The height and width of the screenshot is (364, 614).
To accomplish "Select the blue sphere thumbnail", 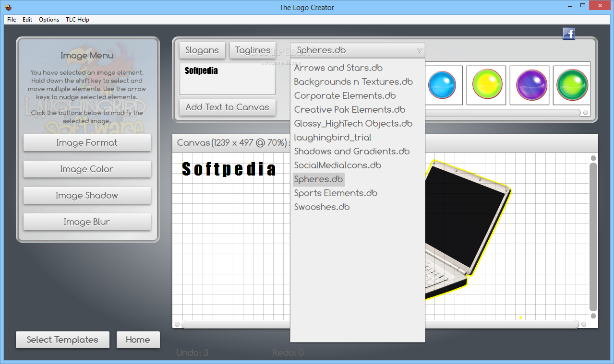I will (442, 85).
